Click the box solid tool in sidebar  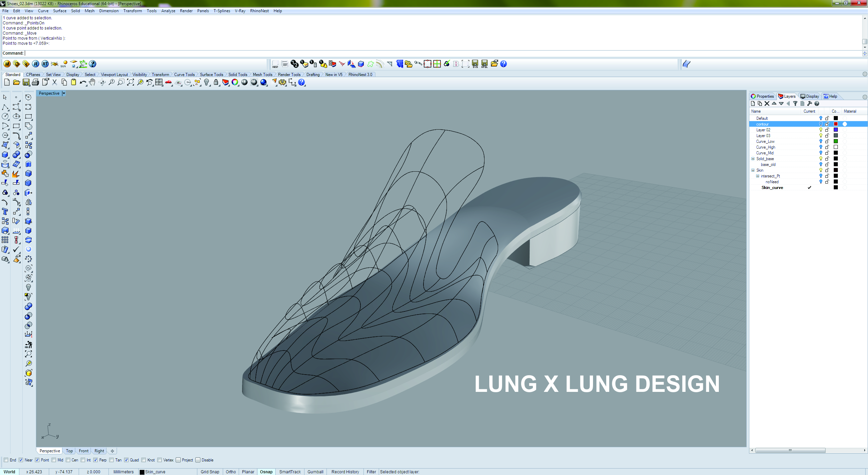tap(5, 155)
